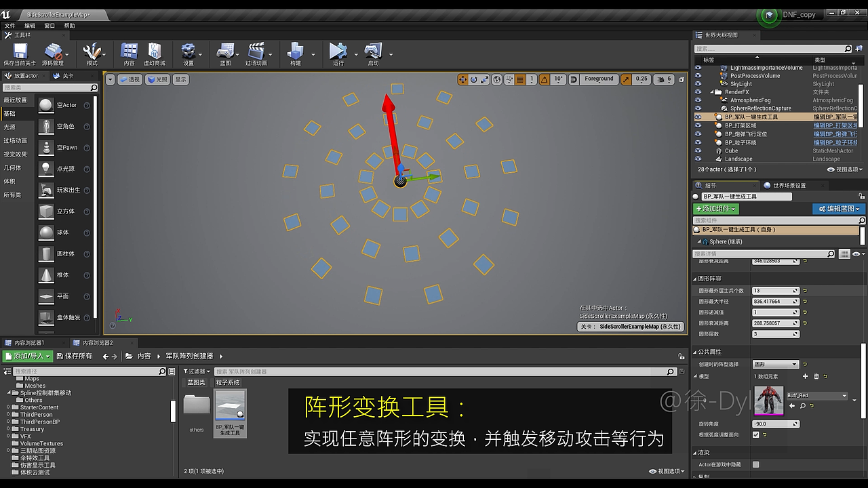868x488 pixels.
Task: Open 过场动画 (Cinematics) from the toolbar
Action: 257,54
